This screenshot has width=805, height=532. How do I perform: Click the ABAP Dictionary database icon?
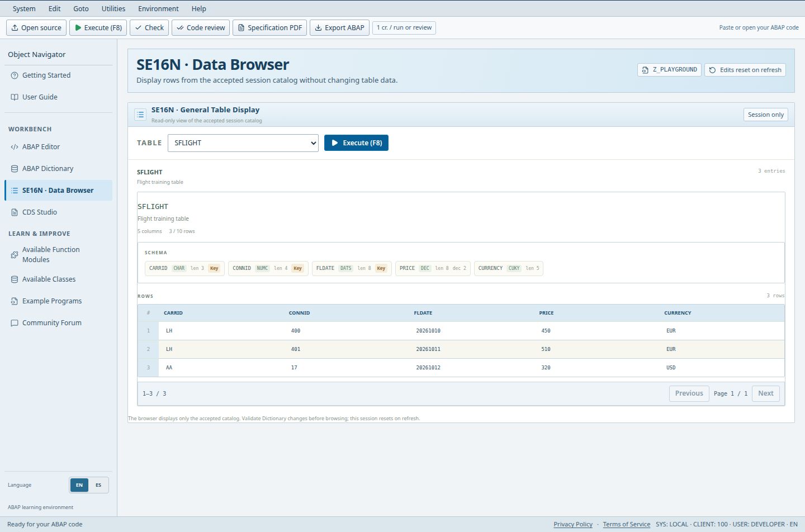(x=15, y=169)
